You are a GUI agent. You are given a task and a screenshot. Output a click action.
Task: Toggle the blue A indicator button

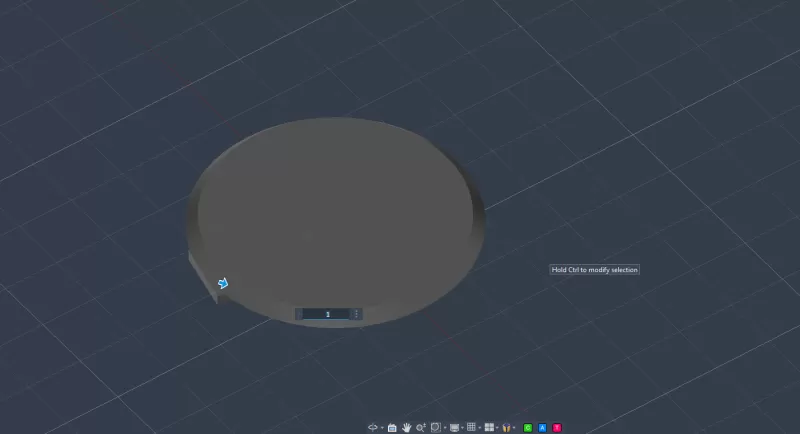(x=542, y=427)
